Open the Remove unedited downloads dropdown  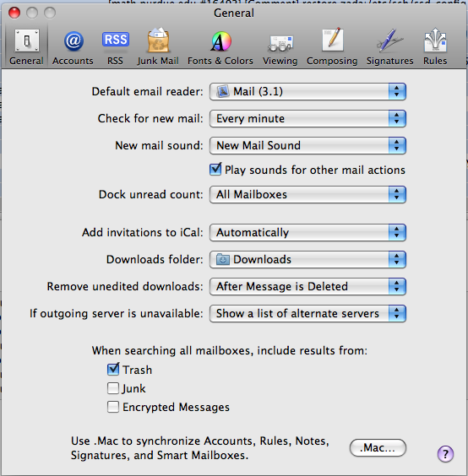[x=307, y=286]
